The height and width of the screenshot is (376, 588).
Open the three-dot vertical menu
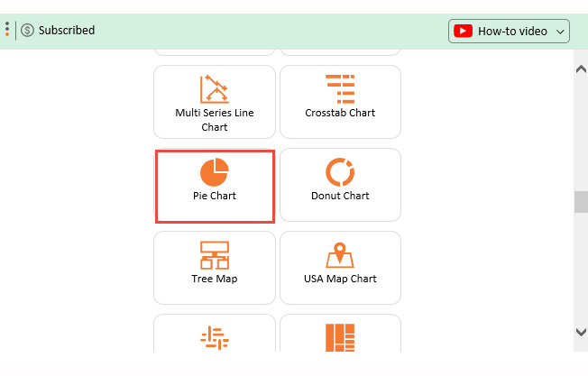click(7, 30)
